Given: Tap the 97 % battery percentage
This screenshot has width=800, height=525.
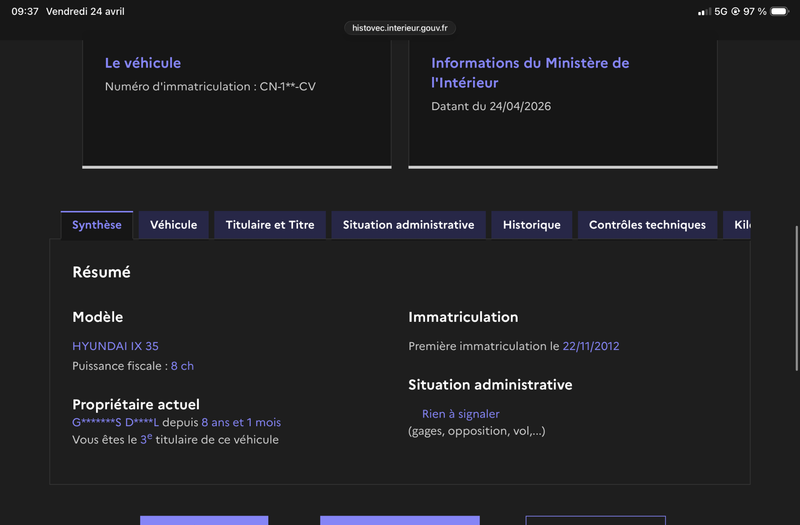Looking at the screenshot, I should (755, 11).
